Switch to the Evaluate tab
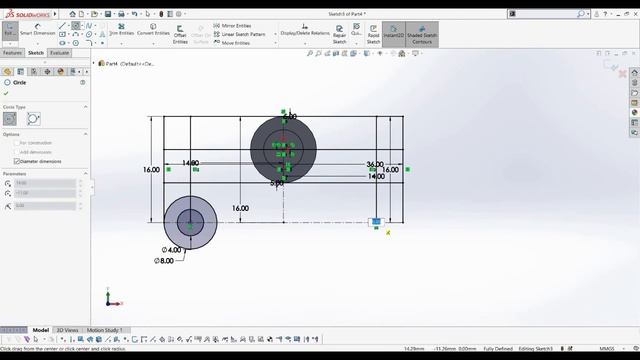 [60, 53]
